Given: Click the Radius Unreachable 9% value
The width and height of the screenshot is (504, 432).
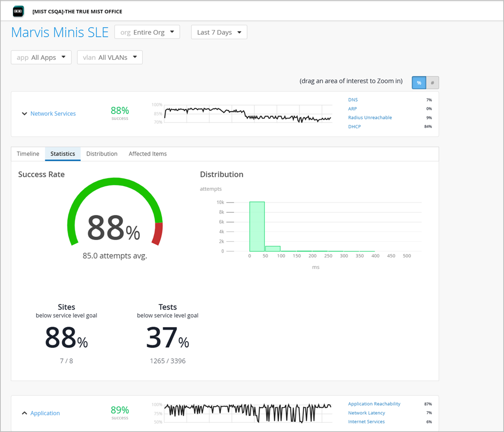Looking at the screenshot, I should coord(429,118).
